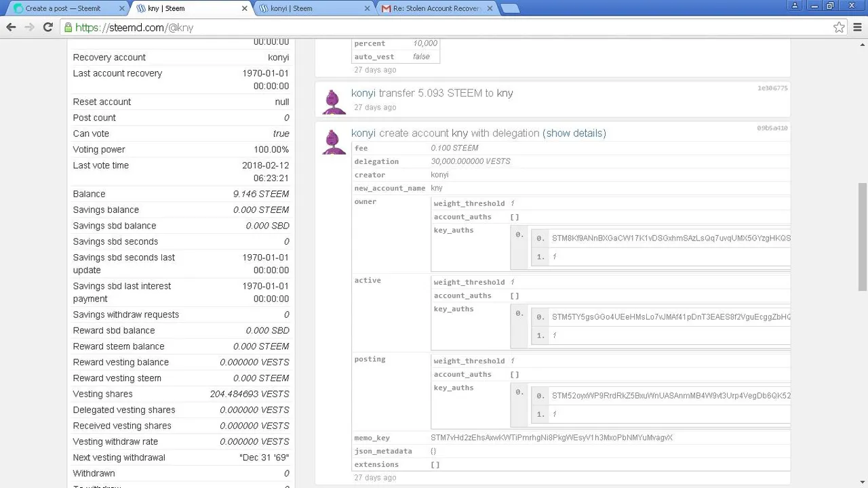The width and height of the screenshot is (868, 488).
Task: Click Next vesting withdrawal value Dec 31 '69
Action: coord(264,457)
